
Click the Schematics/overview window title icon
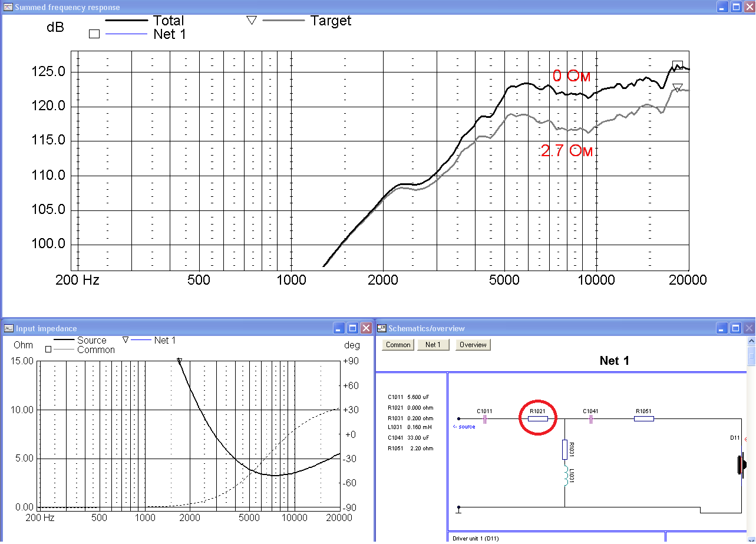(382, 328)
